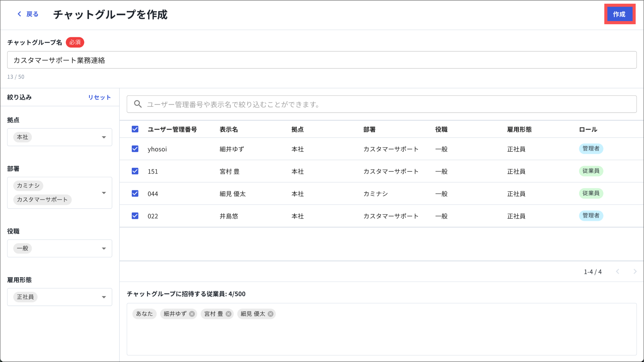Remove 細見 優太 chip with the x icon
Image resolution: width=644 pixels, height=362 pixels.
point(270,314)
